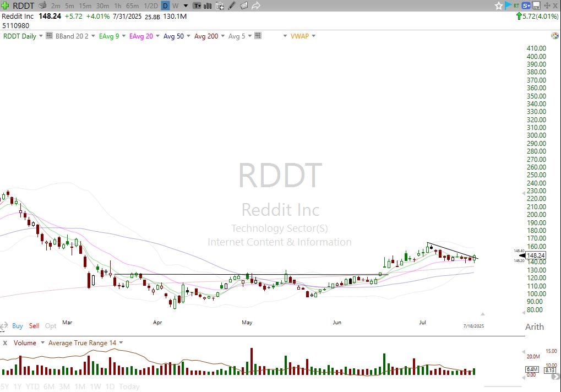Set chart range to 1W
The image size is (561, 392).
96,386
